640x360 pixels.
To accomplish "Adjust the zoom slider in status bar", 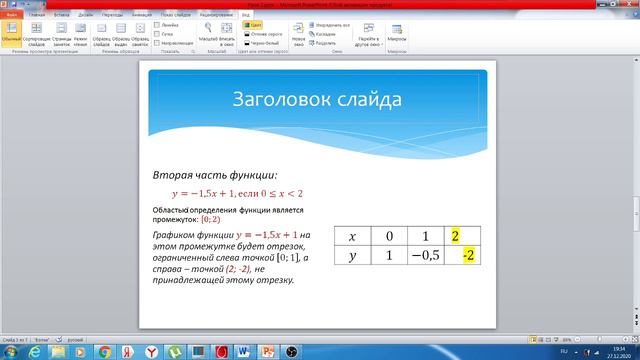I will coord(600,340).
